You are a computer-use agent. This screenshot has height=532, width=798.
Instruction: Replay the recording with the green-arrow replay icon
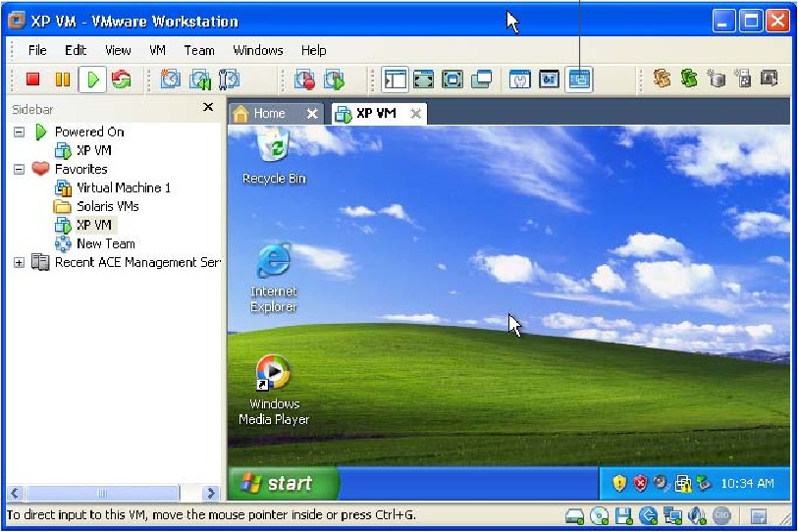click(x=335, y=80)
